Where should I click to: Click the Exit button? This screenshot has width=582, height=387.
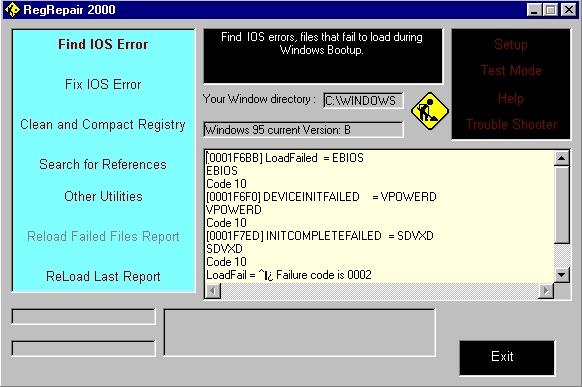coord(507,357)
